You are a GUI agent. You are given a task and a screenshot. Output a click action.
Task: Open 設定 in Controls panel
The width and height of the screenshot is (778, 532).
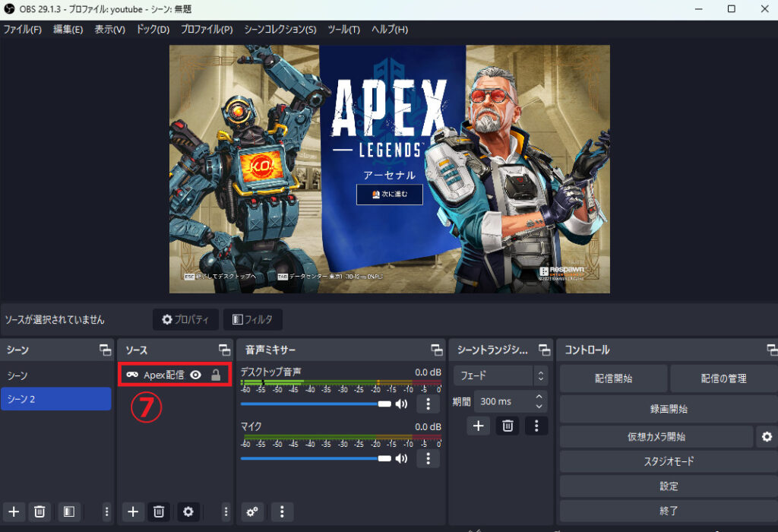pos(669,486)
